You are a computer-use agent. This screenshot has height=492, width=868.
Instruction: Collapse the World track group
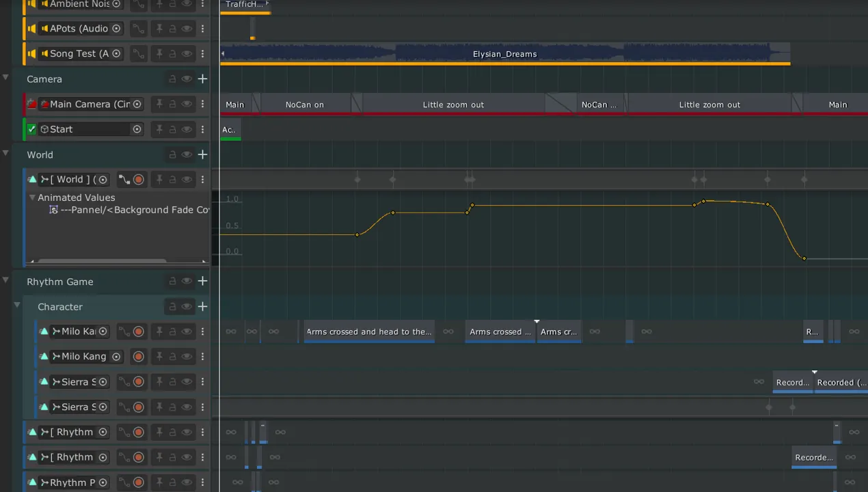tap(6, 152)
